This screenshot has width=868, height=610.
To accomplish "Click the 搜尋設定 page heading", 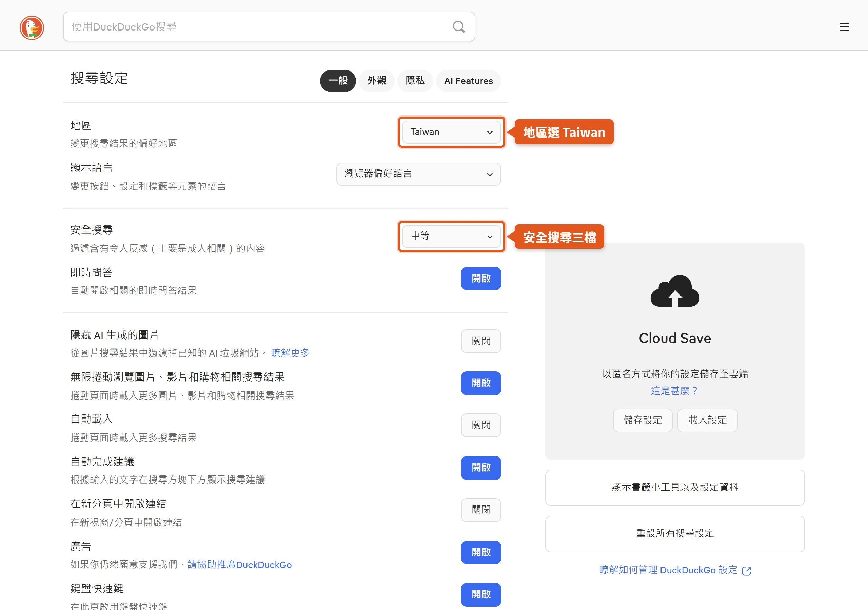I will pyautogui.click(x=99, y=78).
